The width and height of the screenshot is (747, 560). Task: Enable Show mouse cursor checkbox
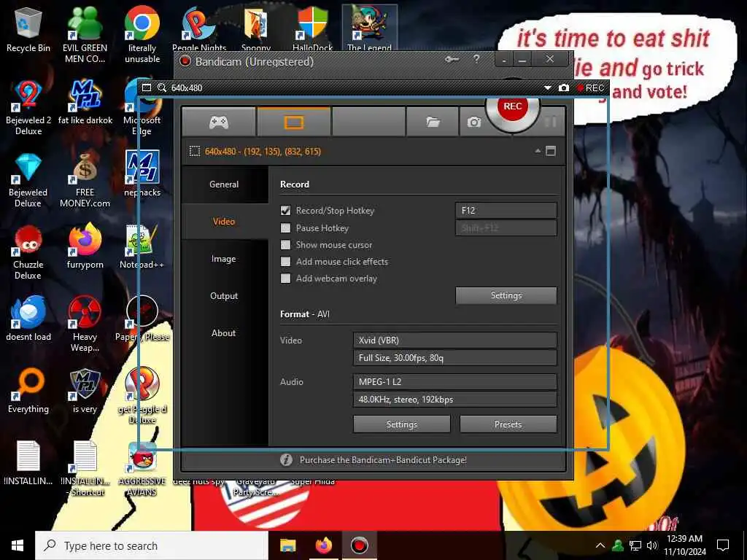pyautogui.click(x=285, y=245)
